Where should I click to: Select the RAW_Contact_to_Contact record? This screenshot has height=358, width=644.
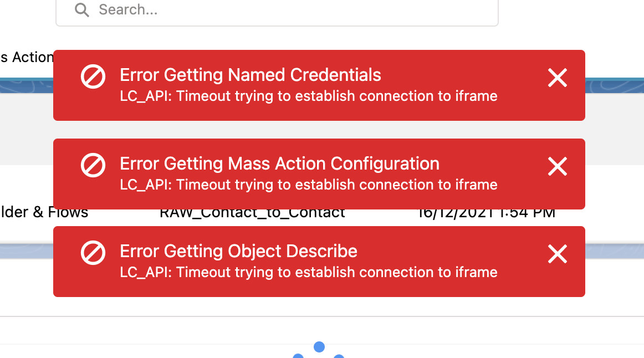(x=252, y=212)
